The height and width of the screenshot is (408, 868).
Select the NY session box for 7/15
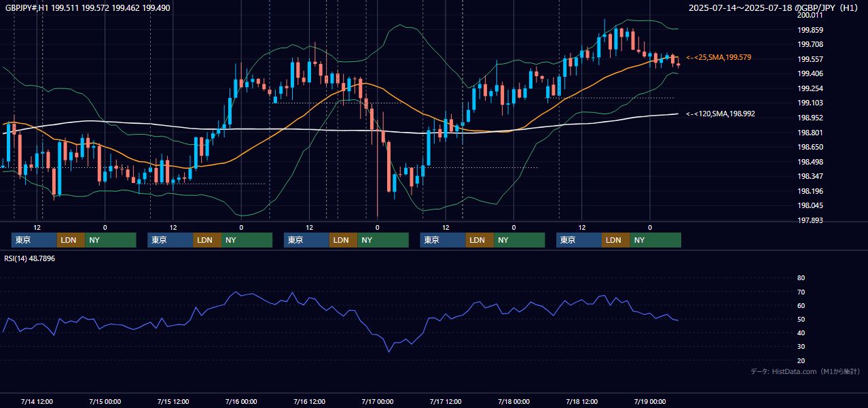pyautogui.click(x=247, y=240)
